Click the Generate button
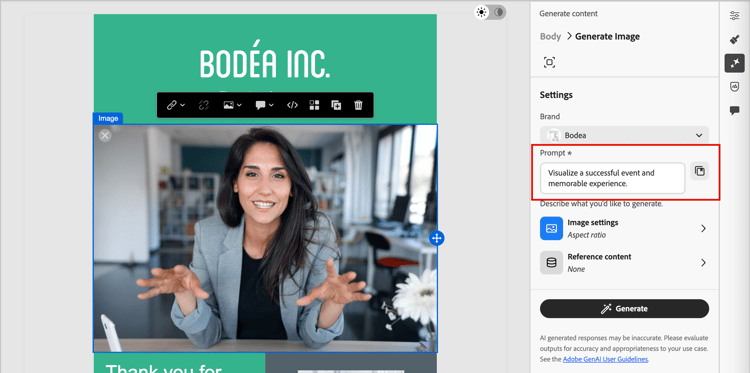The width and height of the screenshot is (750, 373). coord(624,308)
